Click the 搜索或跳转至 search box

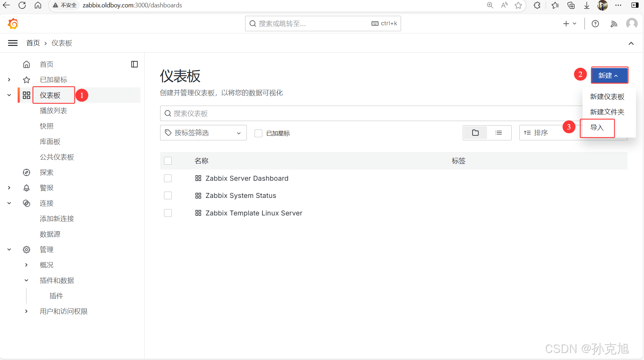pos(323,24)
